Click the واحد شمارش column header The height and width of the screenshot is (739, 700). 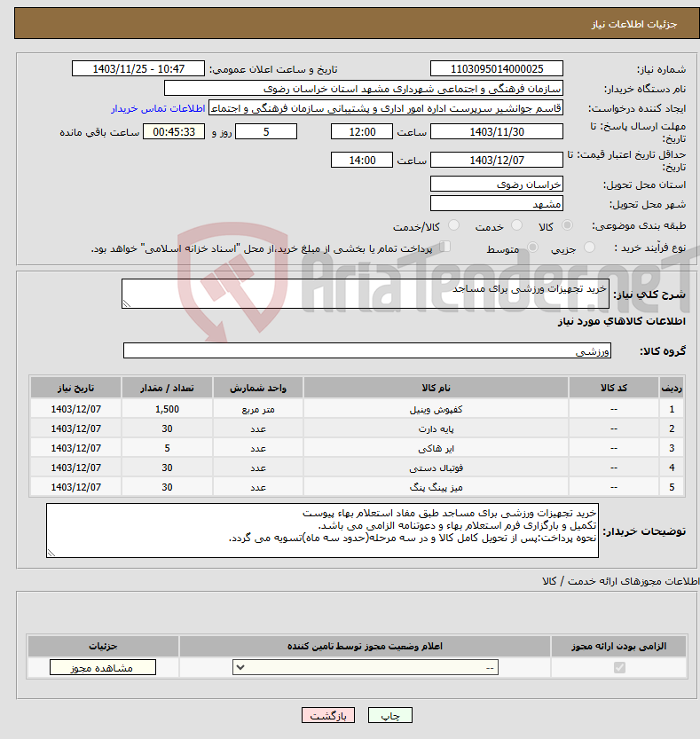pyautogui.click(x=258, y=388)
